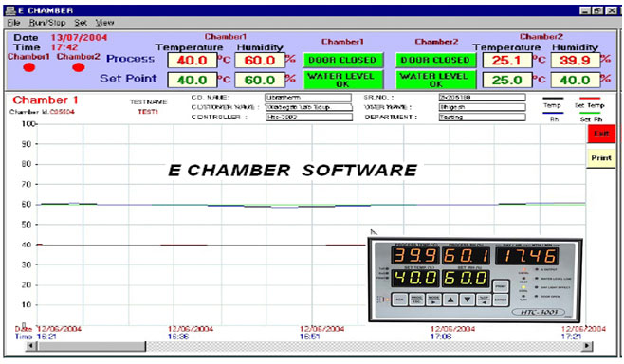The height and width of the screenshot is (364, 624).
Task: Click the 17:06 time axis label
Action: 441,337
